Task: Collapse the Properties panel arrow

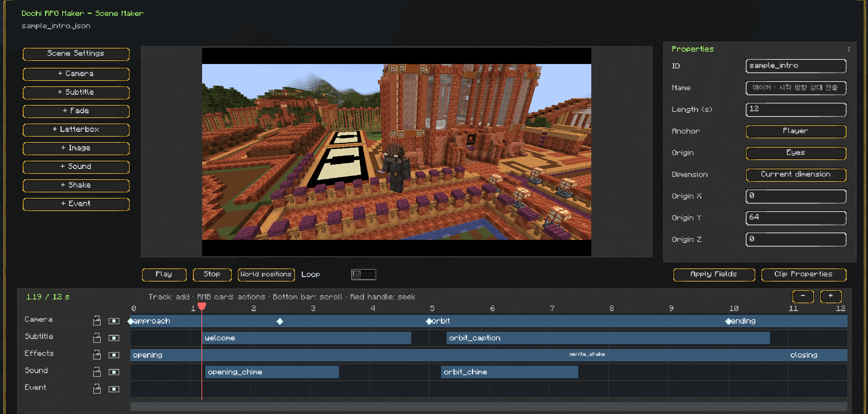Action: coord(849,49)
